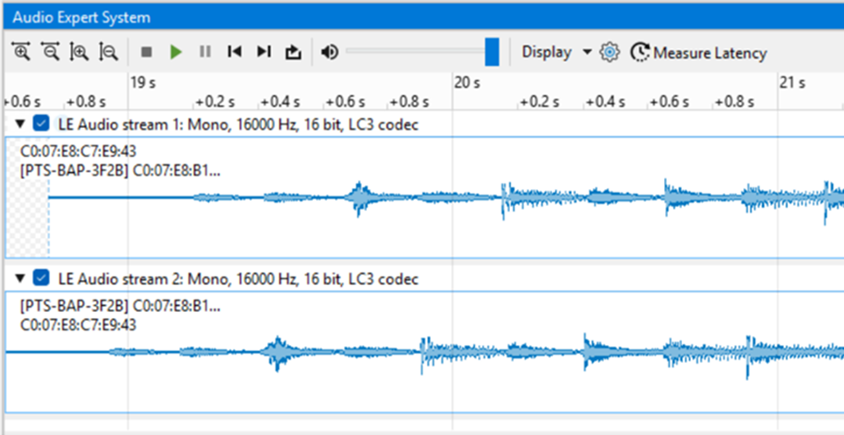Click the export audio icon
844x435 pixels.
[x=293, y=52]
